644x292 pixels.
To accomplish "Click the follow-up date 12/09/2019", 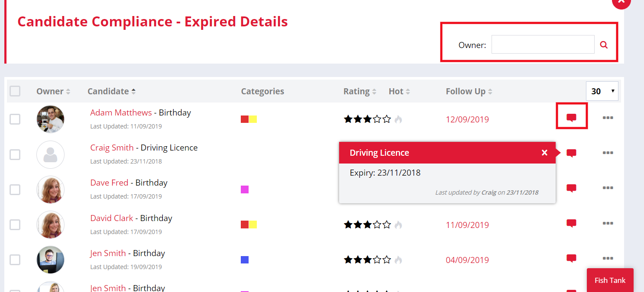I will 467,119.
